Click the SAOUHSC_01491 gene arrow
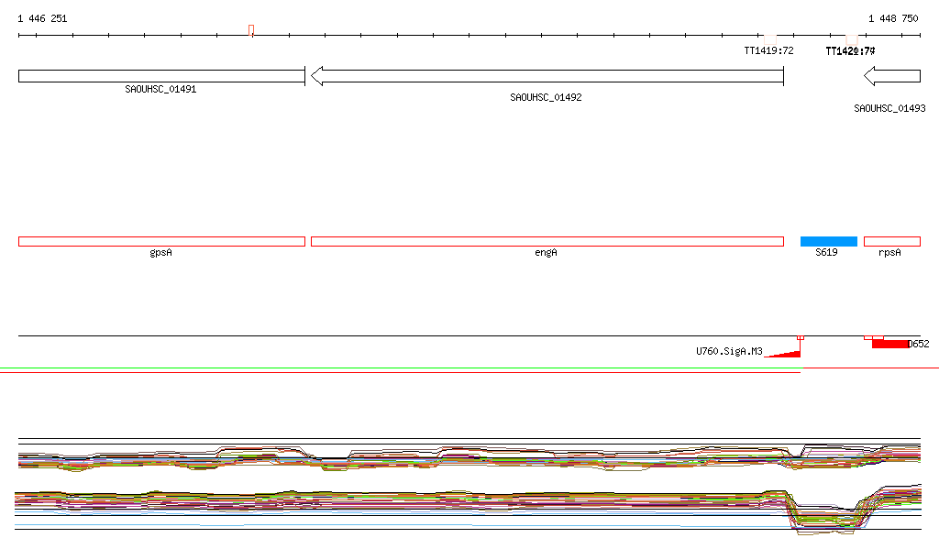 [161, 76]
